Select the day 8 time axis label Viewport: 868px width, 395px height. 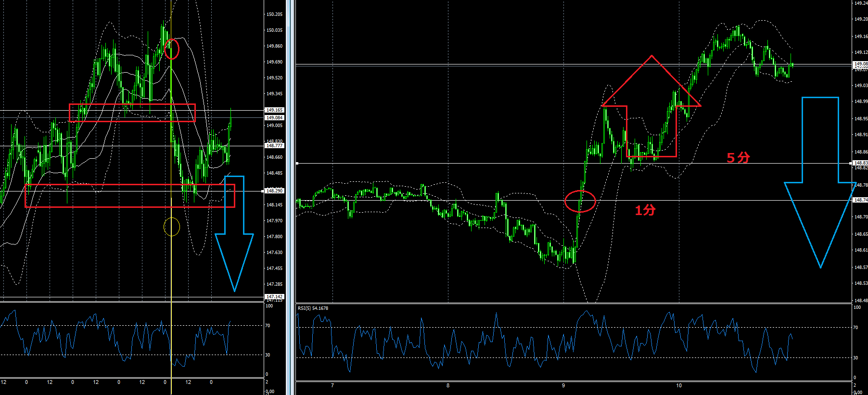pyautogui.click(x=448, y=386)
